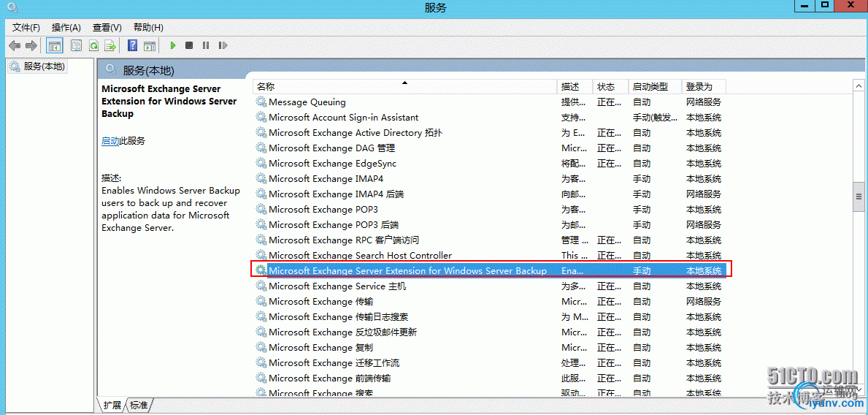The width and height of the screenshot is (868, 415).
Task: Sort by the 名称 column header
Action: pyautogui.click(x=404, y=87)
